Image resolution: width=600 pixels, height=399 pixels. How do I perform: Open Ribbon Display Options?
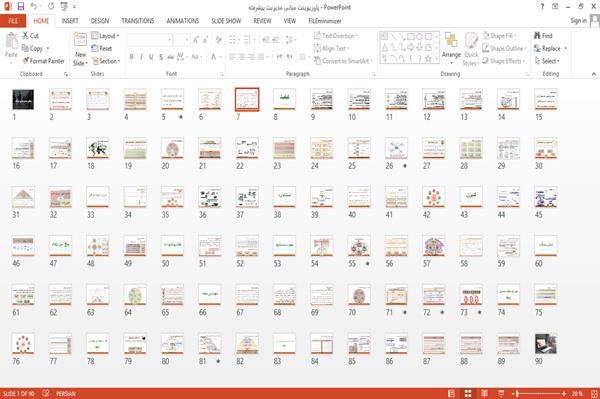[555, 7]
